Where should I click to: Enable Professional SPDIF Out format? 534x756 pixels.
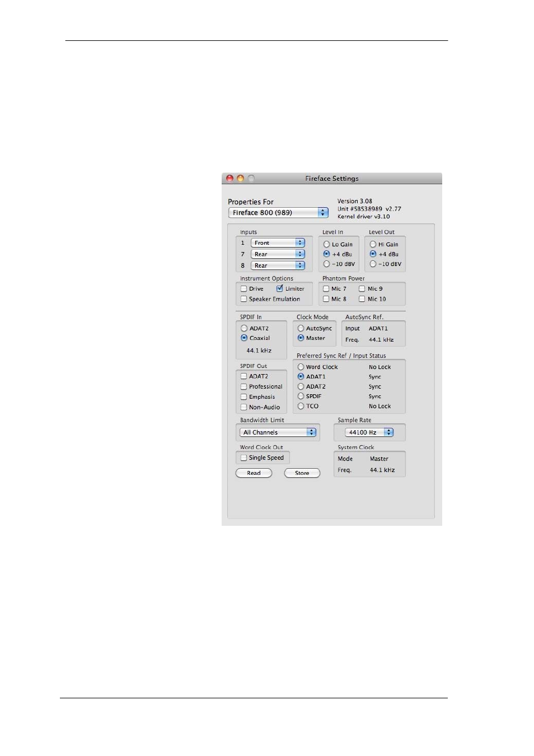click(243, 387)
